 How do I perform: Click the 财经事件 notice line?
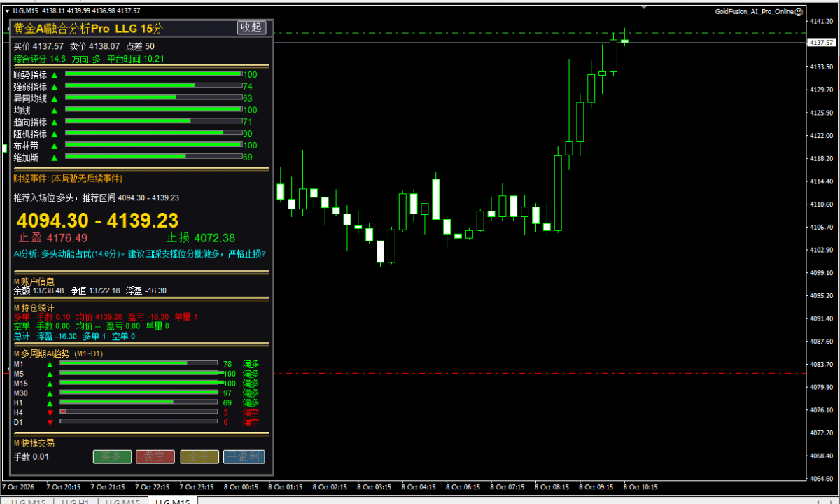click(x=68, y=178)
